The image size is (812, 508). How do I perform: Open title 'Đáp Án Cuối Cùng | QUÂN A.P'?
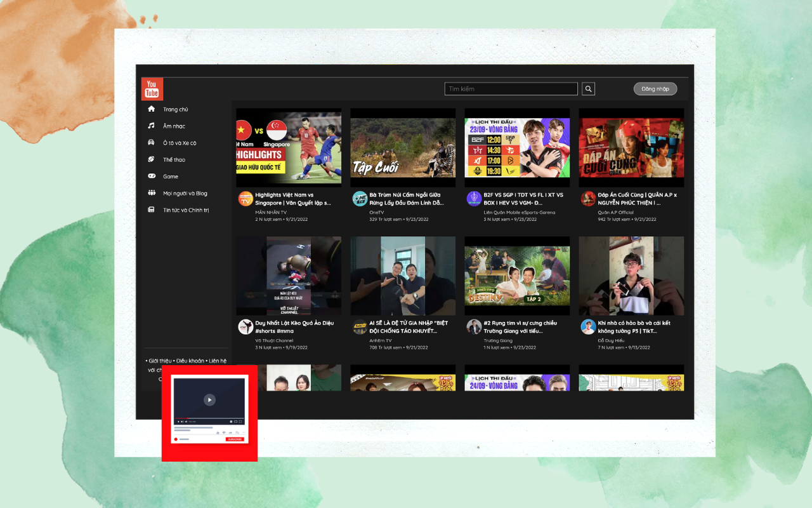tap(637, 199)
